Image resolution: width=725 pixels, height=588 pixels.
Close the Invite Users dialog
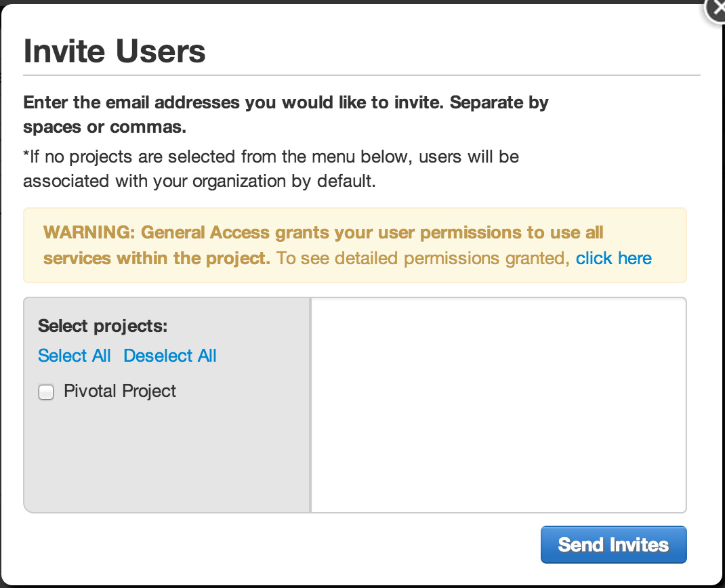716,9
